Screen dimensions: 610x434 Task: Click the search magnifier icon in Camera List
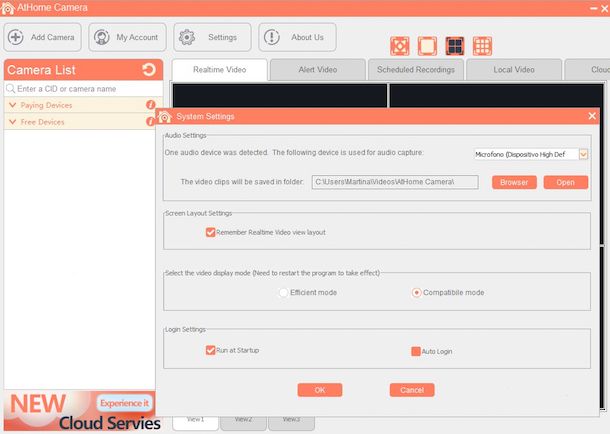click(x=11, y=89)
